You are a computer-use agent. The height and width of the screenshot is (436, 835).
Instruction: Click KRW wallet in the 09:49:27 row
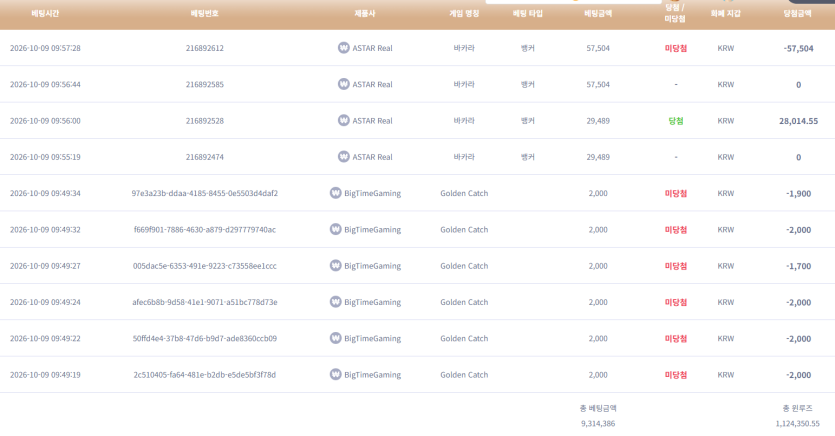(x=725, y=266)
